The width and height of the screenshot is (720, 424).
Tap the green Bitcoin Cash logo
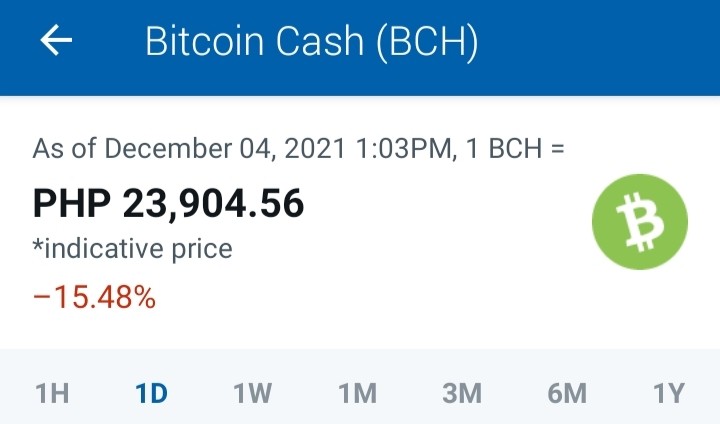[x=640, y=221]
